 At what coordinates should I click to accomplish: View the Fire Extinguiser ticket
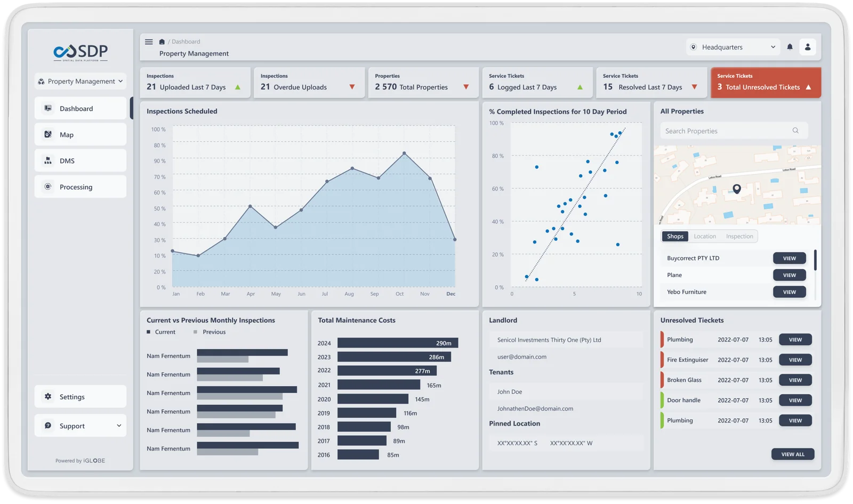(x=795, y=360)
